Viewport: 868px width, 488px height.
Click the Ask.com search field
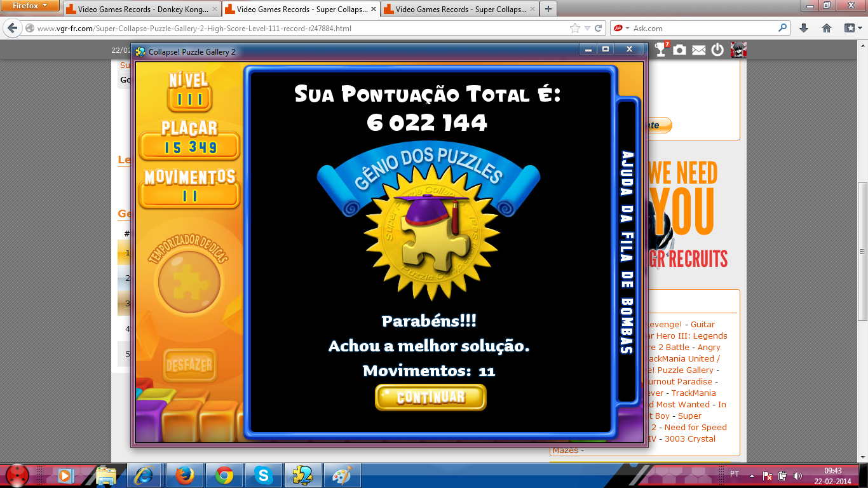tap(702, 29)
